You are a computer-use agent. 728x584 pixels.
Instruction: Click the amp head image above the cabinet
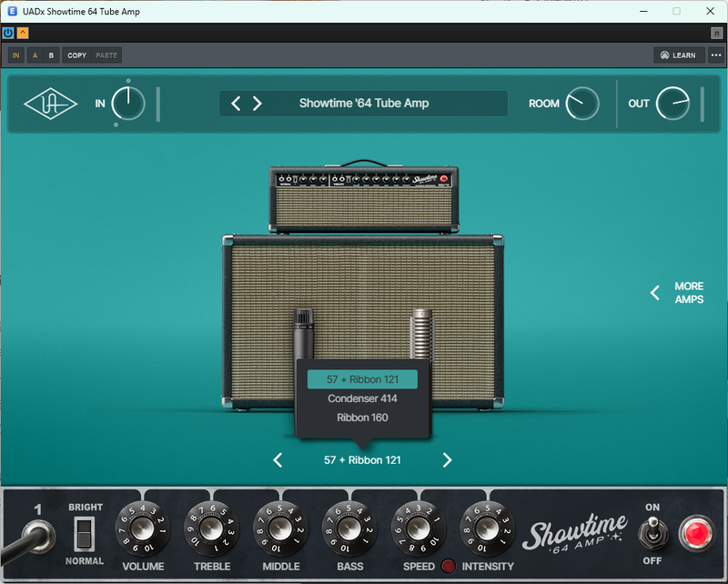tap(364, 196)
